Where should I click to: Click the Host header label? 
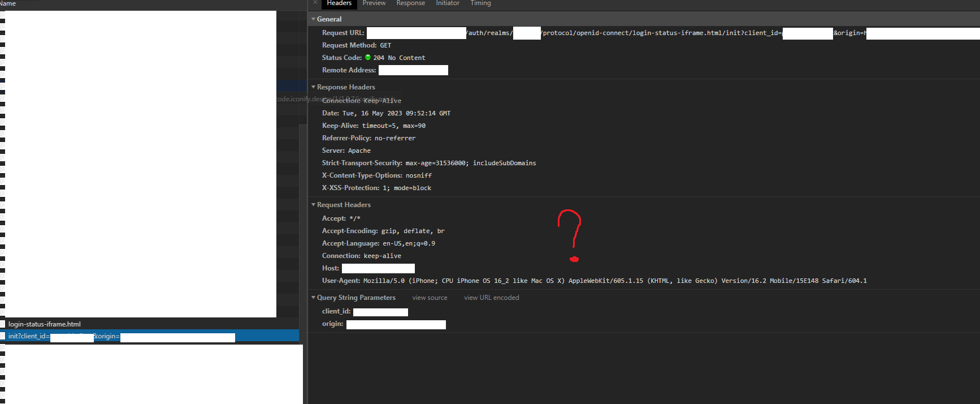pyautogui.click(x=331, y=268)
